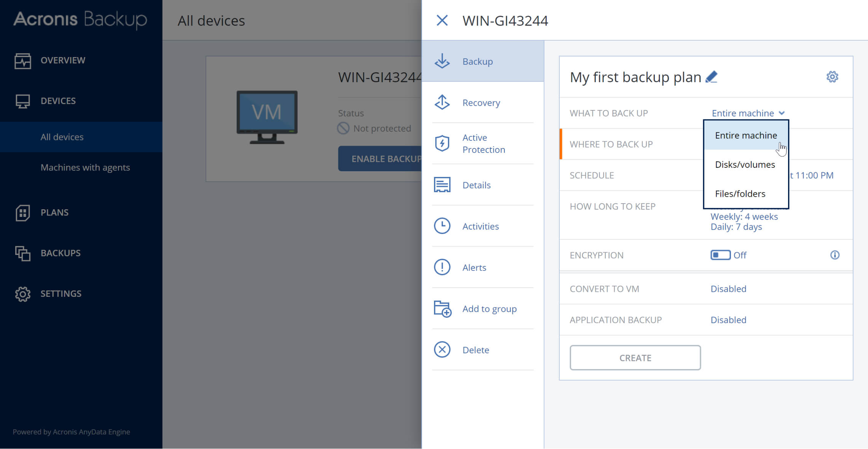Viewport: 868px width, 449px height.
Task: Click the VM machine thumbnail image
Action: [267, 117]
